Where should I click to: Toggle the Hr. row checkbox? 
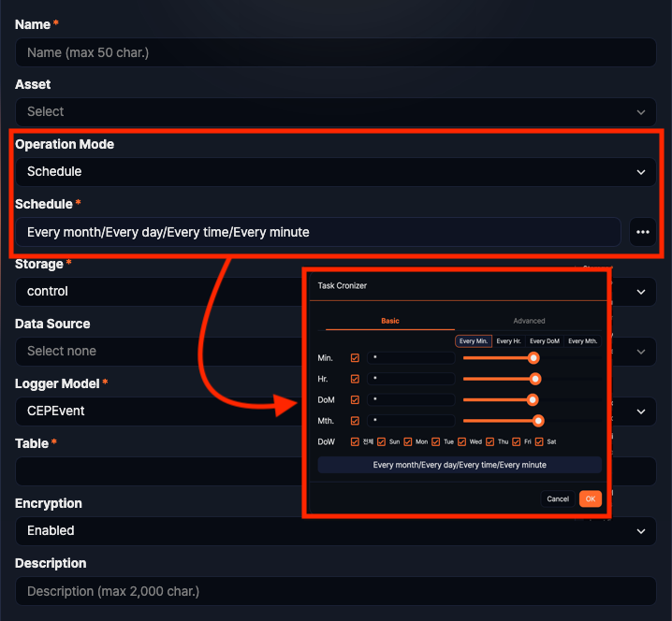(355, 379)
